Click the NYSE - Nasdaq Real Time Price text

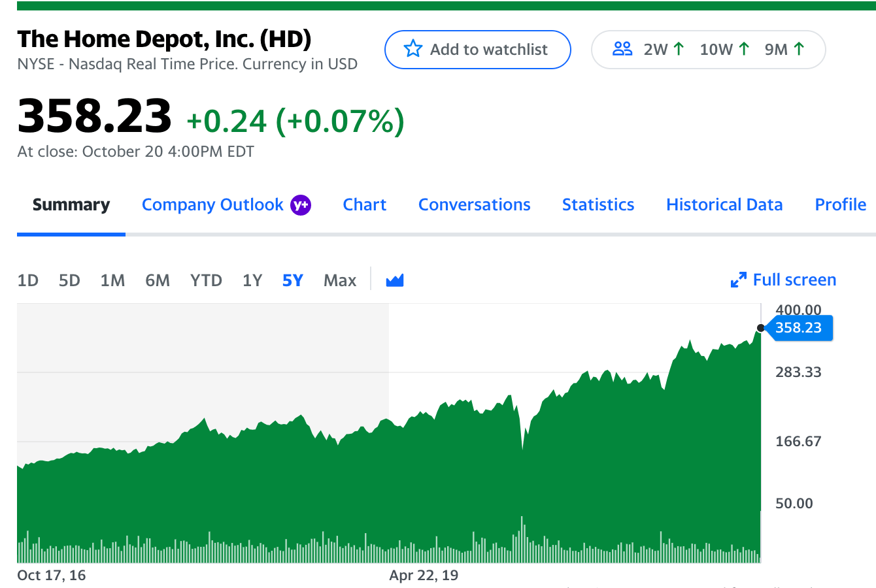188,64
